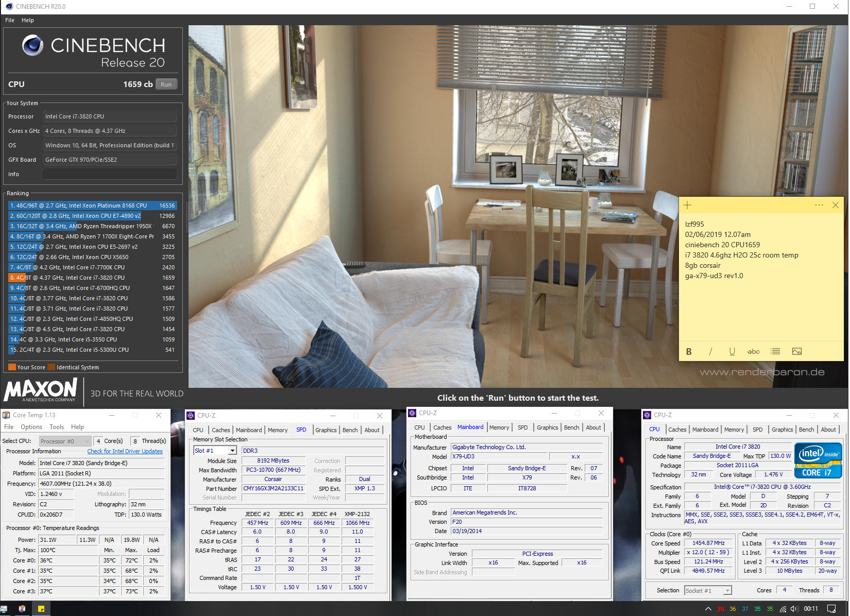Select ranking row Xeon Platinum 8168 CPU
850x616 pixels.
[93, 206]
